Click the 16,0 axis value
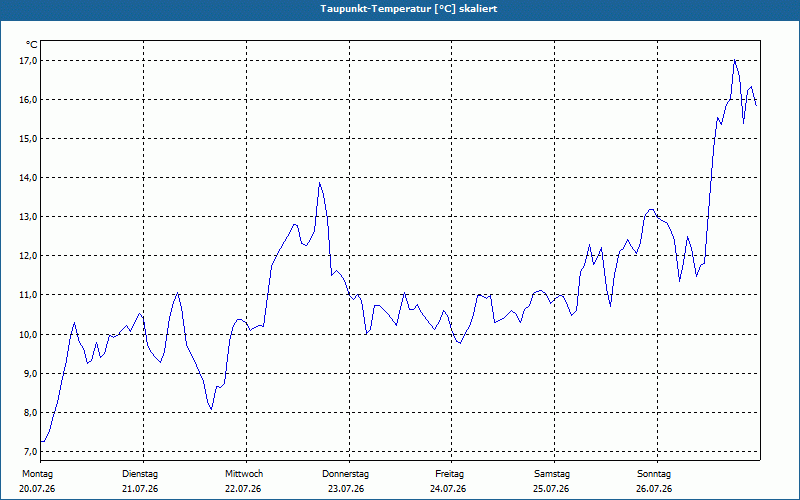 [28, 99]
